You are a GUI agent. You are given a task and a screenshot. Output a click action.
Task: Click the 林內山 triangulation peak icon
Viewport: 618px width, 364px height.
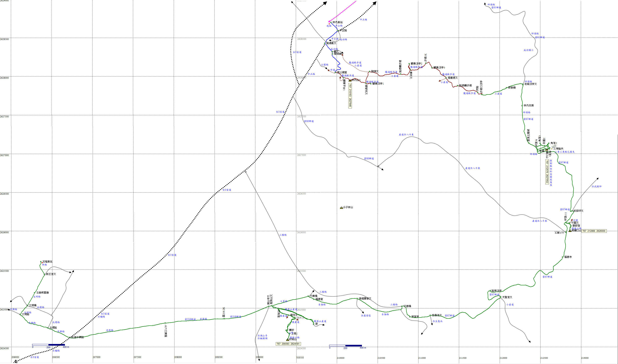(x=350, y=81)
